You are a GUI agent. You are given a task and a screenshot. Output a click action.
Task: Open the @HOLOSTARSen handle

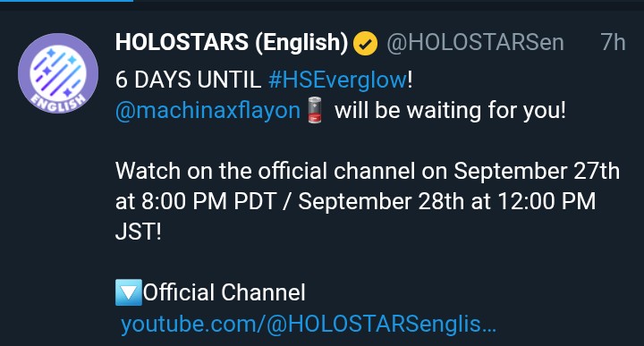tap(475, 43)
